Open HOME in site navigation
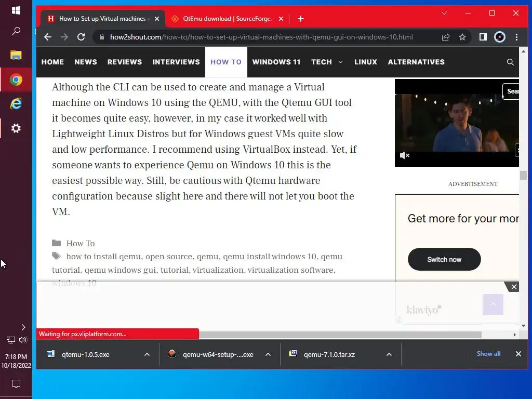The width and height of the screenshot is (532, 399). (52, 62)
